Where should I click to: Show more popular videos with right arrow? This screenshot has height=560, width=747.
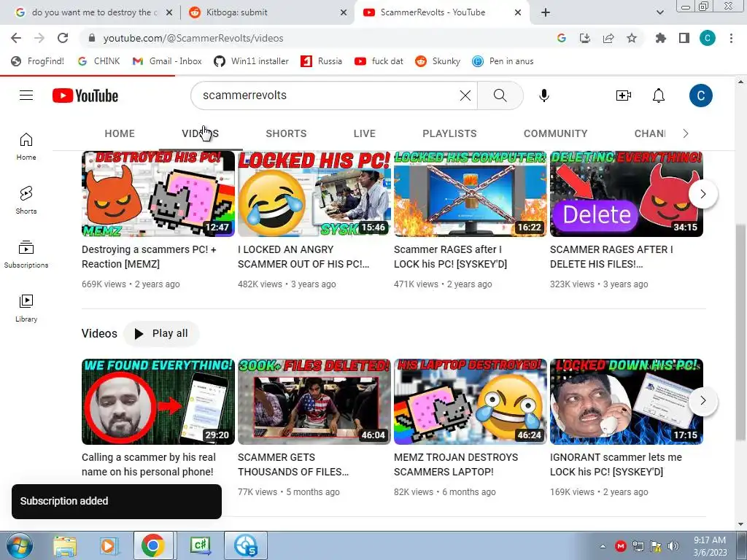703,194
